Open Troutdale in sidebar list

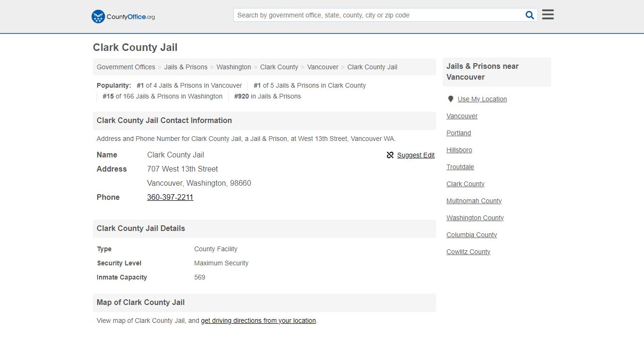[x=460, y=167]
